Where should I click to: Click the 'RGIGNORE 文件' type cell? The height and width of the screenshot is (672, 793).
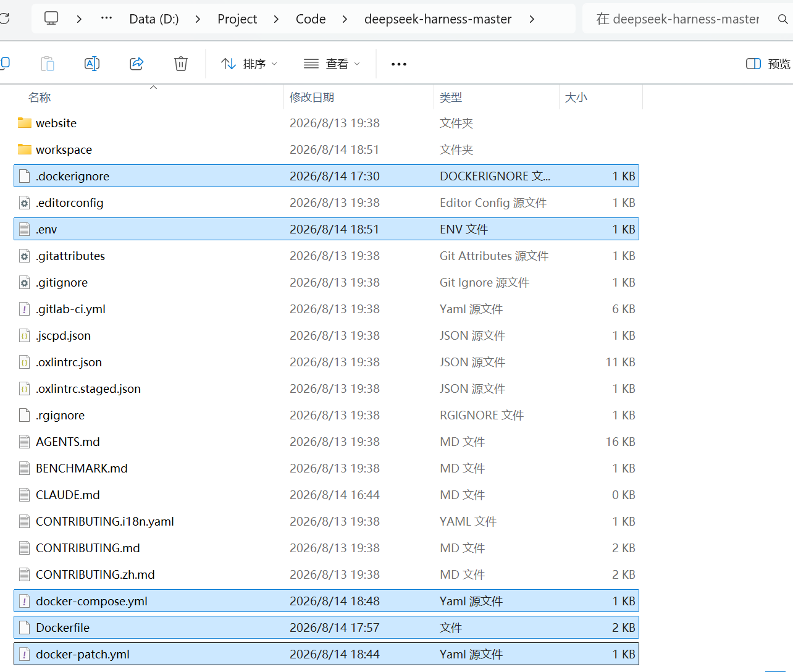[x=482, y=415]
